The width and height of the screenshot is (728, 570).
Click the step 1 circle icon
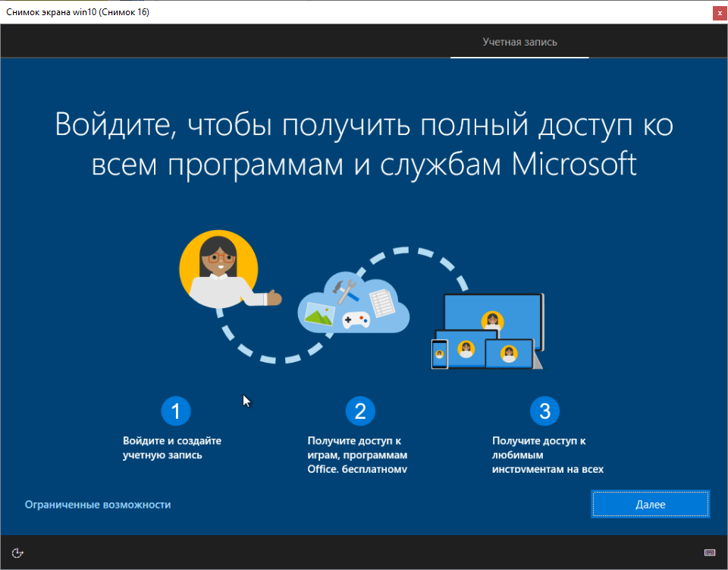[175, 411]
